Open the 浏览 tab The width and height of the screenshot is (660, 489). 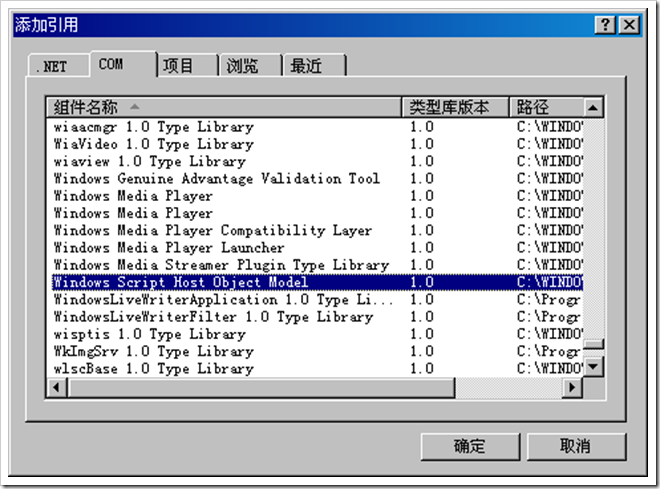(x=251, y=66)
